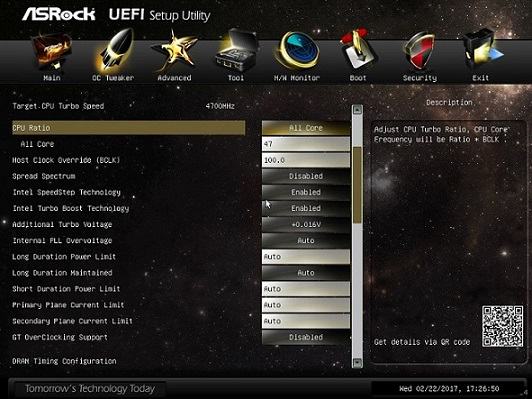Click the All Core ratio field showing 47
This screenshot has width=532, height=399.
(306, 144)
